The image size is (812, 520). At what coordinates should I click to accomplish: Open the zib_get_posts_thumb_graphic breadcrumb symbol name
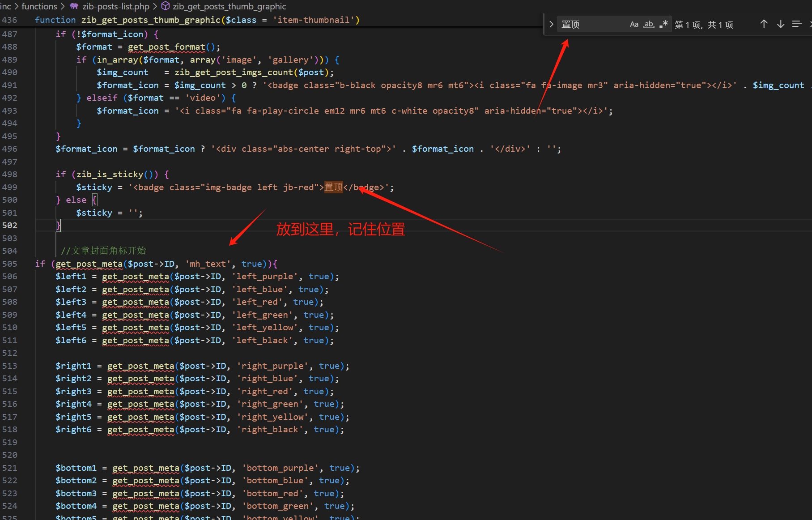pyautogui.click(x=229, y=6)
